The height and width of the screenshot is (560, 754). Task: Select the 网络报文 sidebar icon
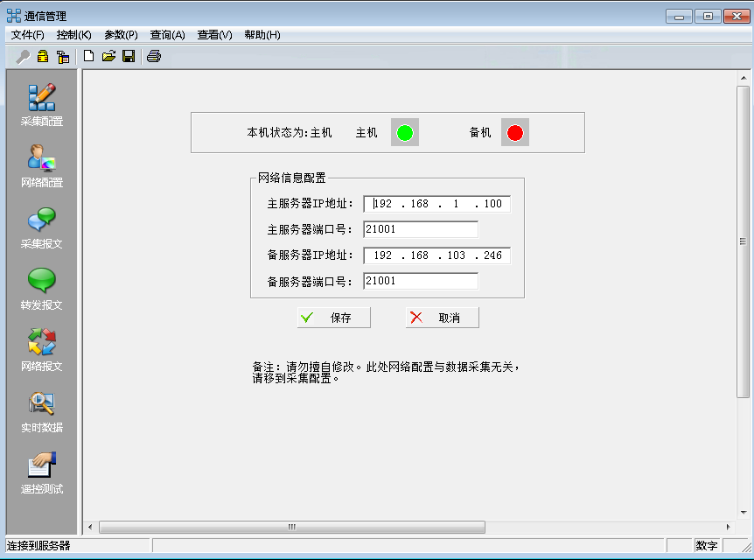(40, 347)
